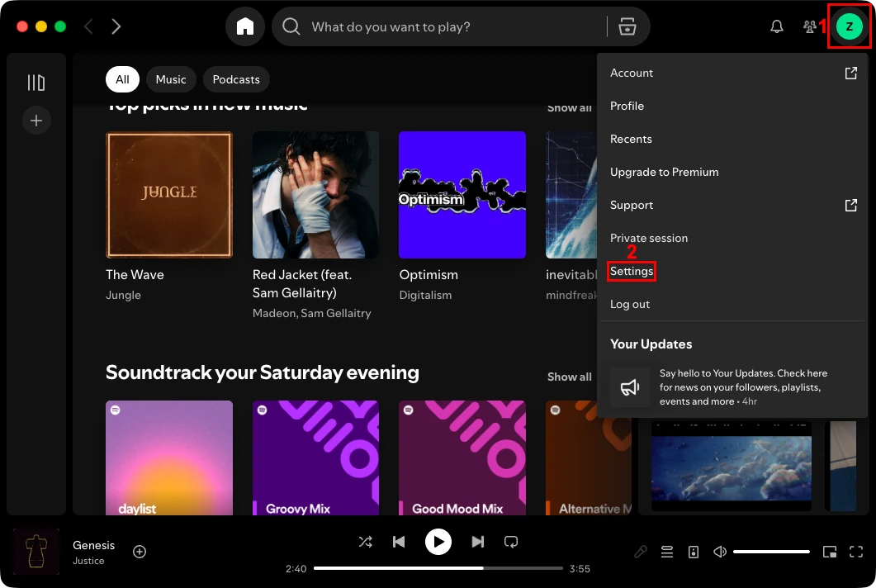This screenshot has width=876, height=588.
Task: Select the All filter chip
Action: coord(122,79)
